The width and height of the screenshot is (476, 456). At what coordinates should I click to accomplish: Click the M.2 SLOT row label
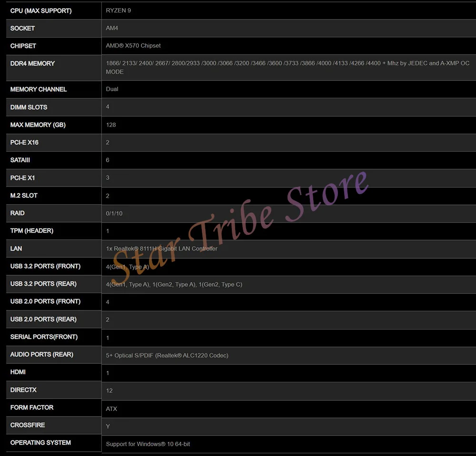24,195
